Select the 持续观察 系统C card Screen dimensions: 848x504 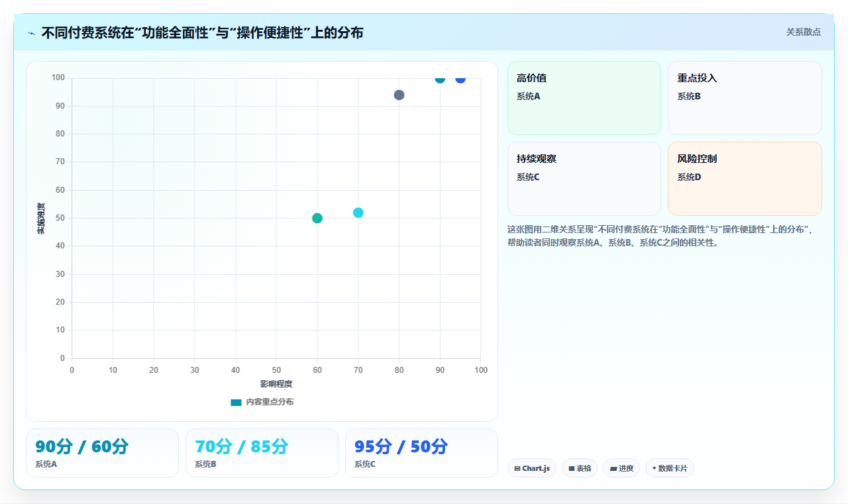click(584, 179)
